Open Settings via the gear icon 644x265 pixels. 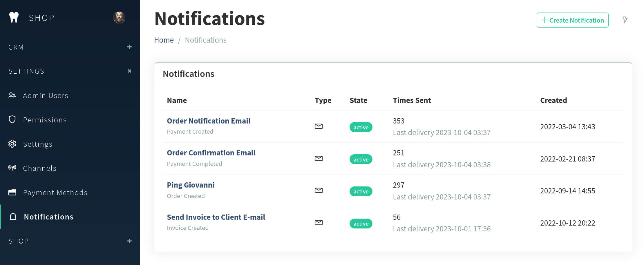click(12, 144)
